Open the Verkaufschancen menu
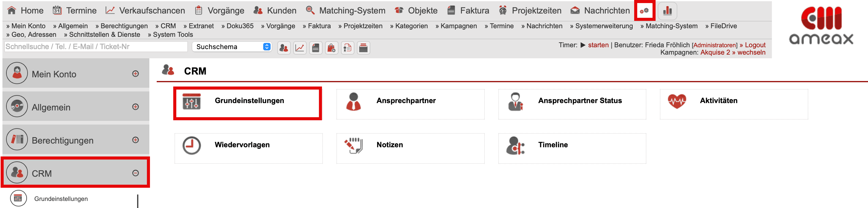 [x=145, y=11]
